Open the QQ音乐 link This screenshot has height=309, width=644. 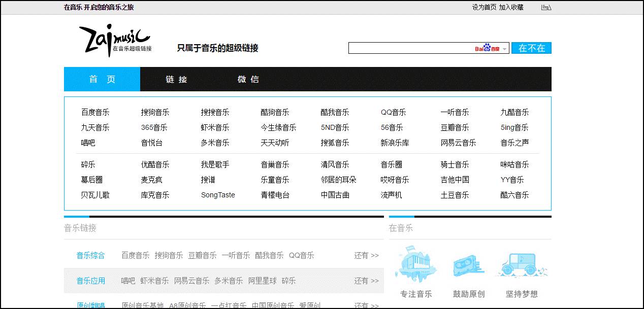(x=394, y=112)
